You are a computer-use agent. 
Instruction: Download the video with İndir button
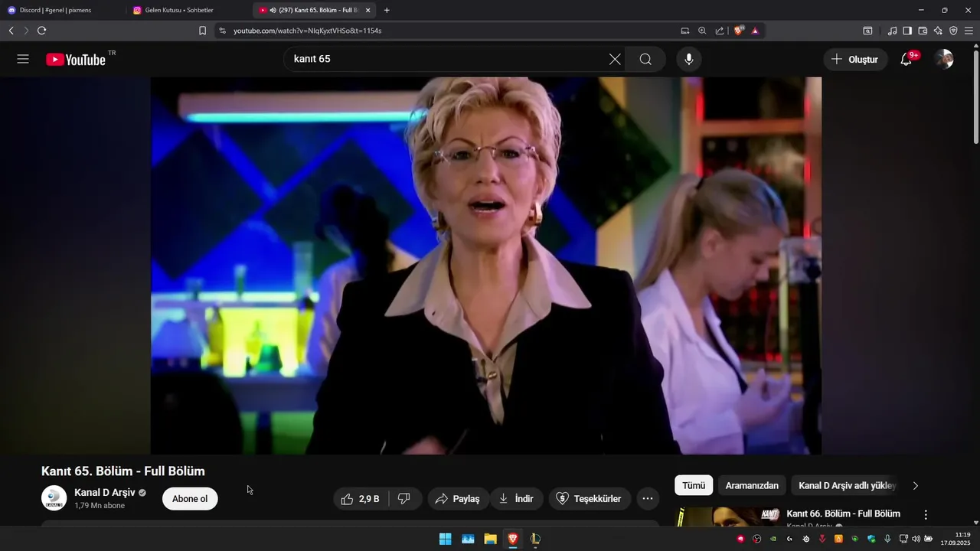(517, 498)
